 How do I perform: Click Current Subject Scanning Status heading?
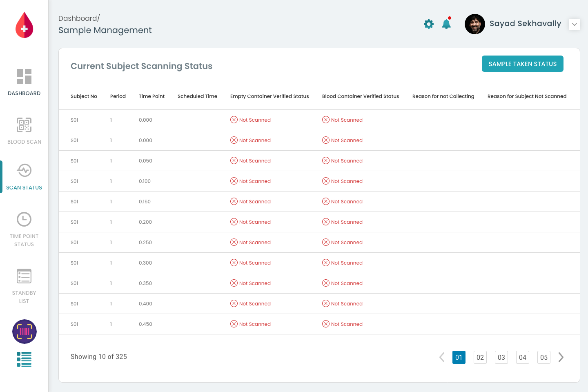(141, 66)
